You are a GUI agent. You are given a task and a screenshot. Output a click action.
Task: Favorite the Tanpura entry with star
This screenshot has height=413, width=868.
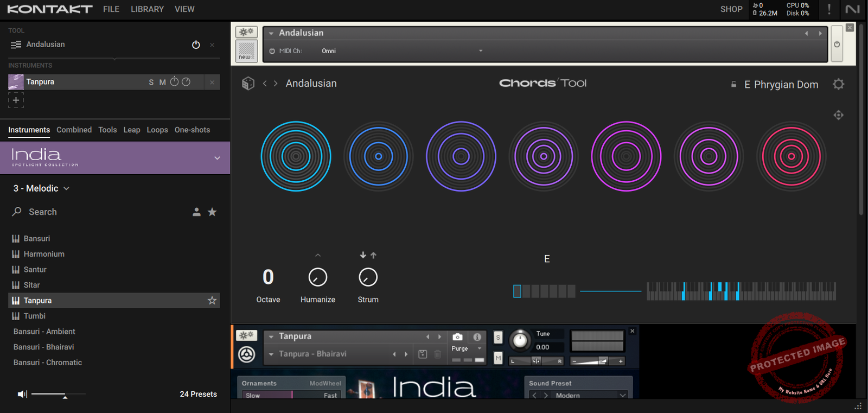212,301
